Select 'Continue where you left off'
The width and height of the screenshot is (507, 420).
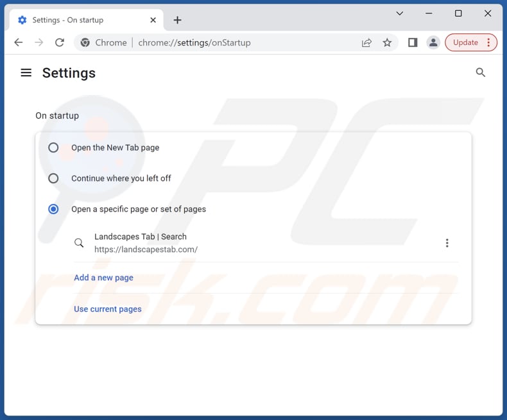[53, 178]
